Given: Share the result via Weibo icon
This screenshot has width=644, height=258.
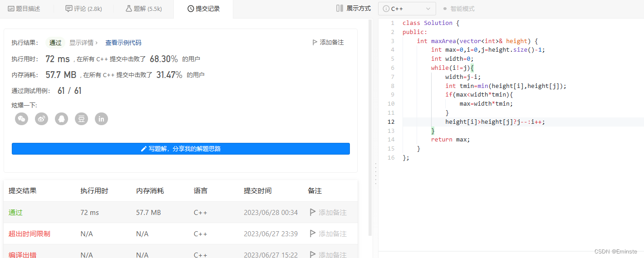Looking at the screenshot, I should [41, 119].
